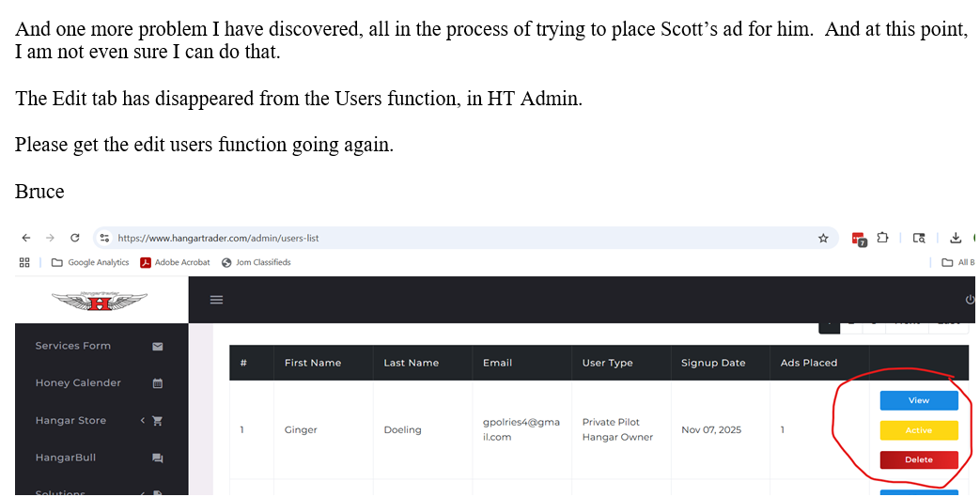Click the address bar showing hangartrader.com URL

451,239
